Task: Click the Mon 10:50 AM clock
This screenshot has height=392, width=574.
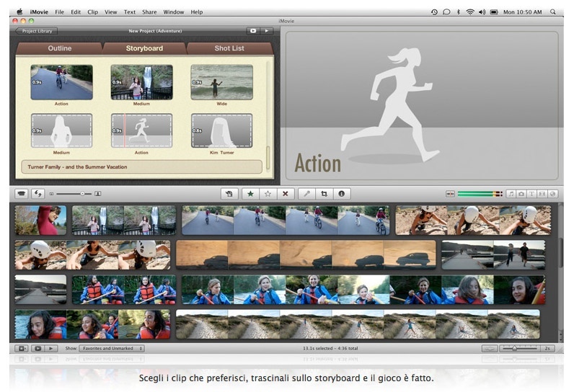Action: (522, 12)
